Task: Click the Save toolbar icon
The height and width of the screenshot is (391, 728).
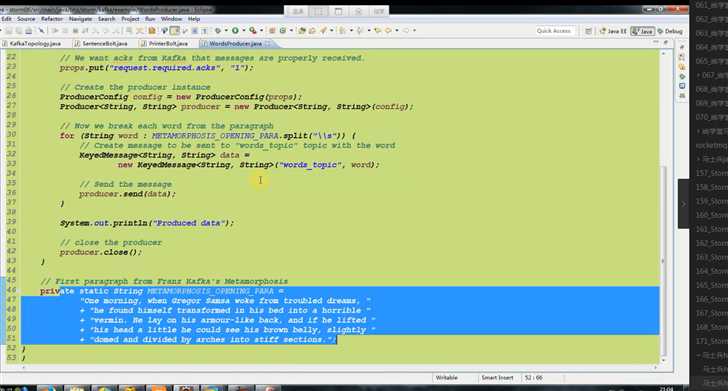Action: coord(9,31)
